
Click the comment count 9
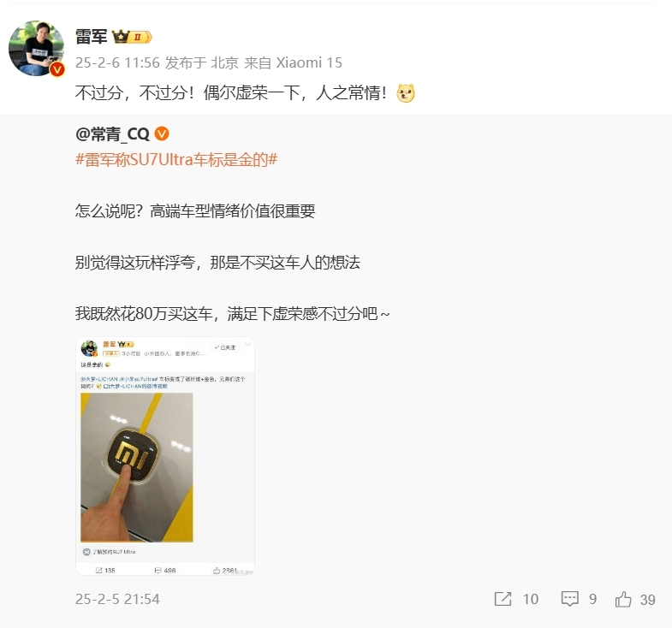coord(592,599)
